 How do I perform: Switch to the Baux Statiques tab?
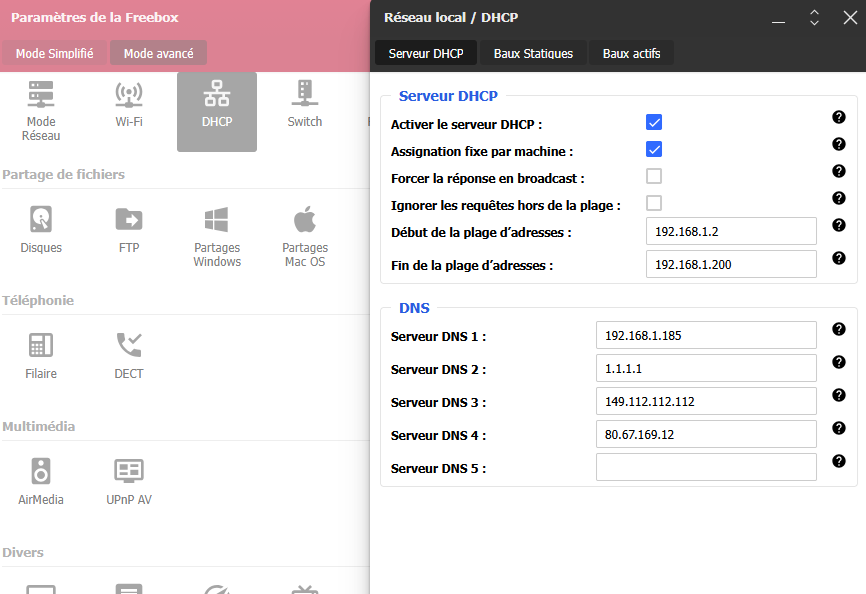533,53
